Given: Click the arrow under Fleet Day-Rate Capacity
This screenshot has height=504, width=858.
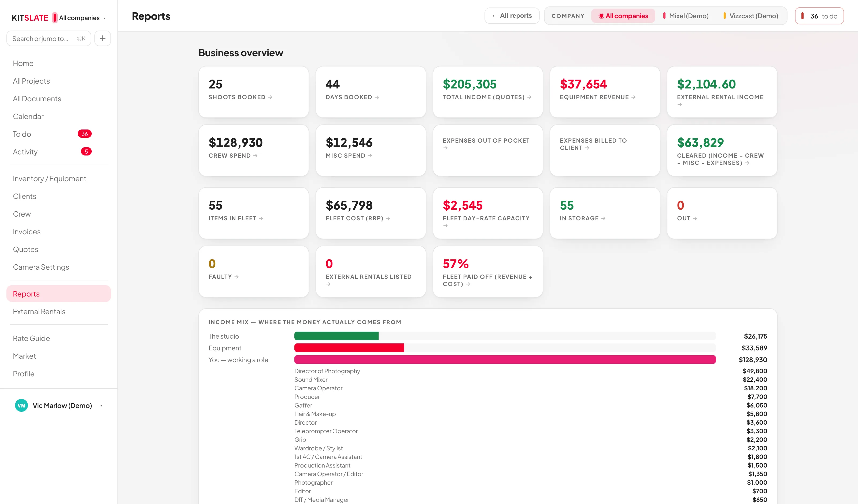Looking at the screenshot, I should point(445,226).
